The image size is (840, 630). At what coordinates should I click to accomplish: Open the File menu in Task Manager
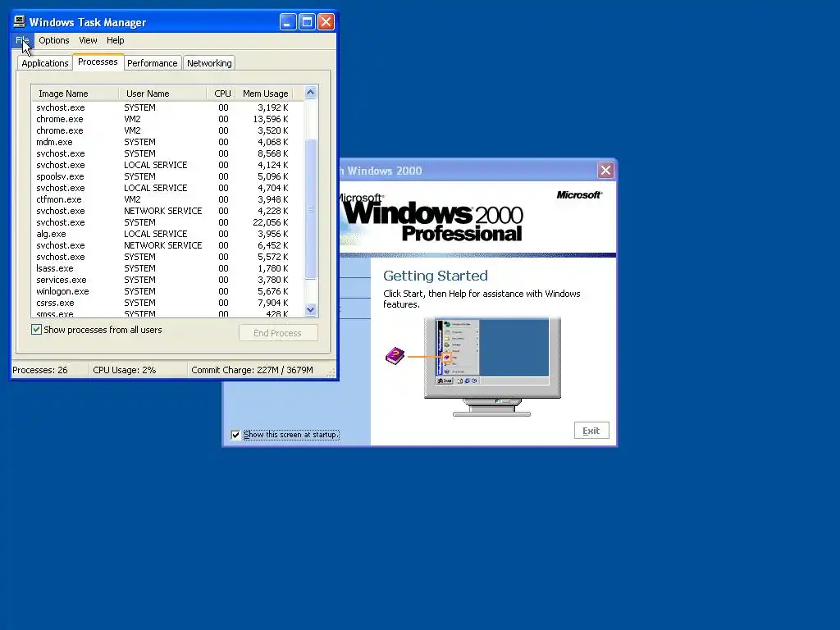tap(22, 40)
